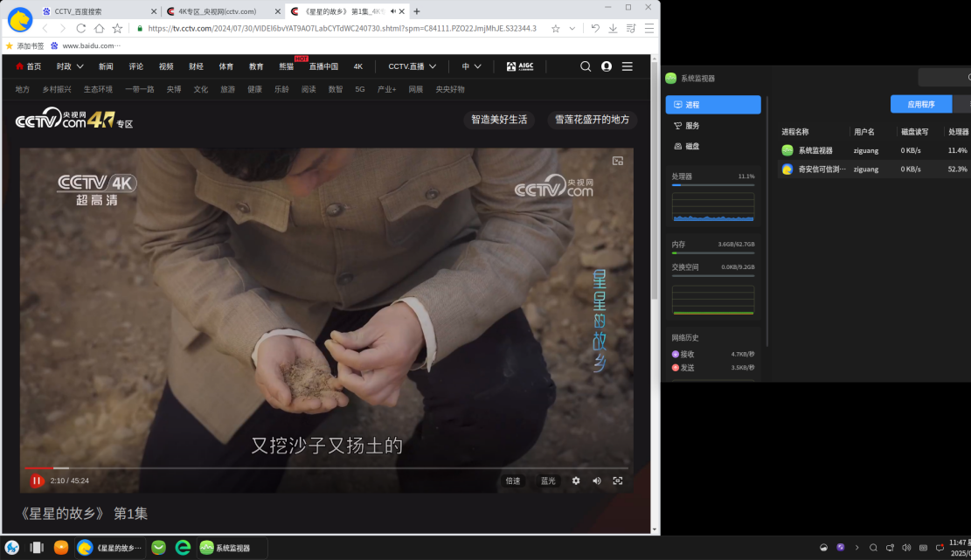Expand the 时政 navigation menu
This screenshot has width=971, height=560.
pos(70,66)
